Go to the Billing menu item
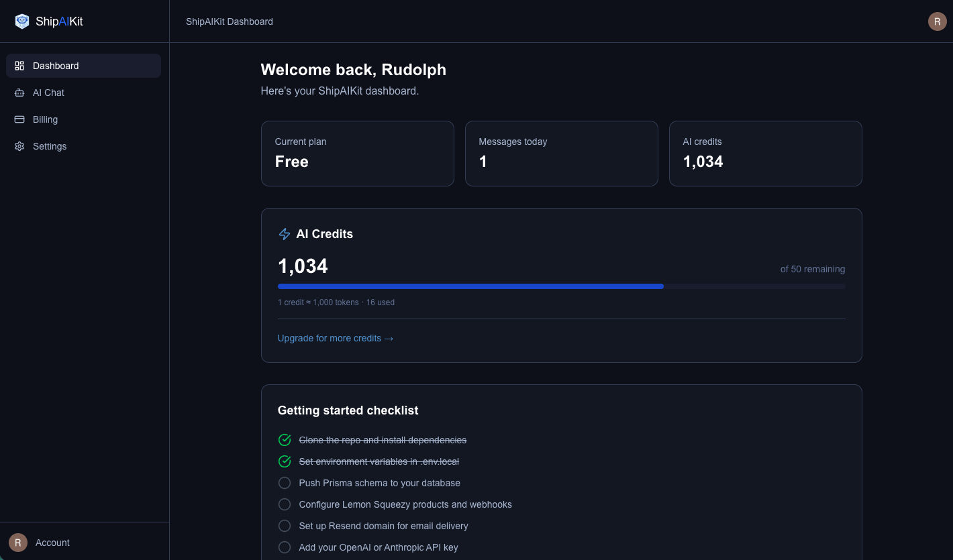Screen dimensions: 953x560 (83, 119)
